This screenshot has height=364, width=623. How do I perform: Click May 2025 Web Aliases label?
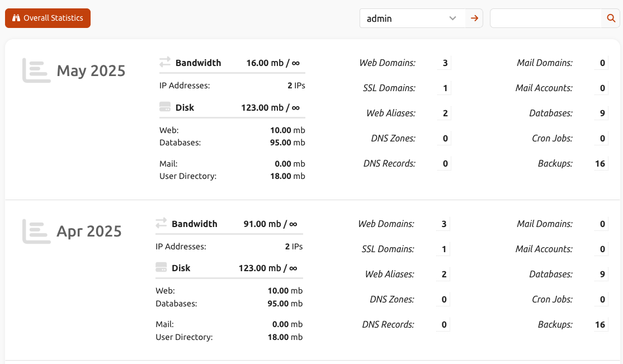[x=391, y=114]
